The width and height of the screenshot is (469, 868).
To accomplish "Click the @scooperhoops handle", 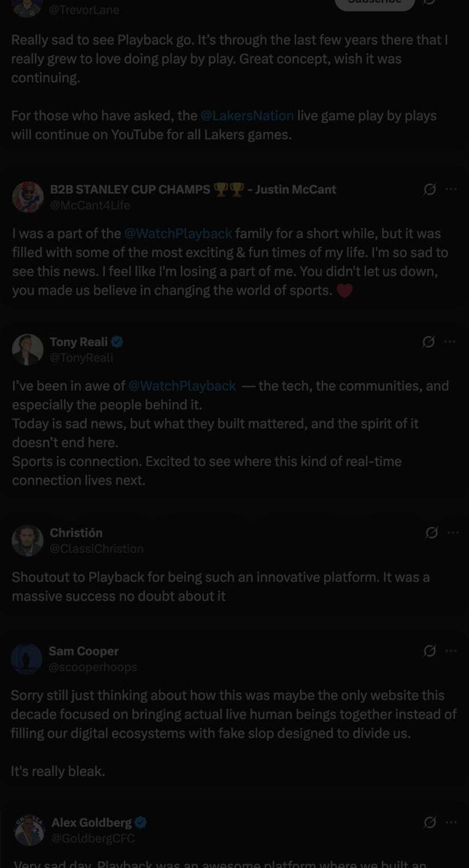I will coord(93,667).
